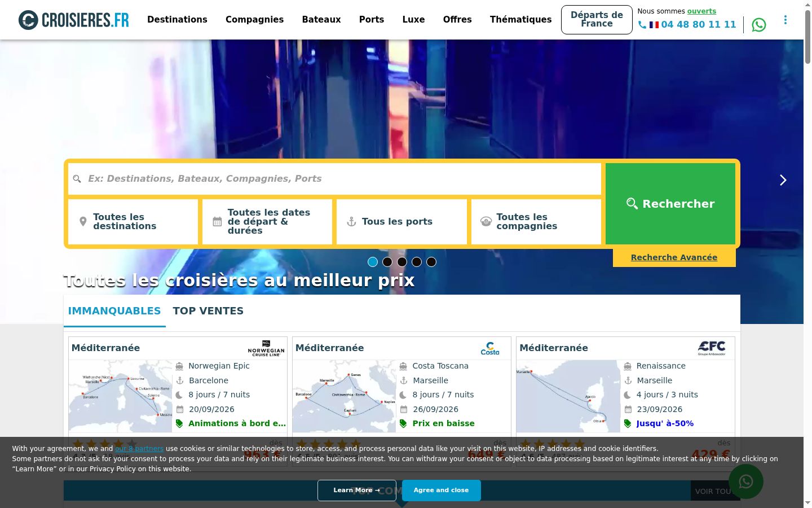
Task: Open Toutes les destinations dropdown
Action: [133, 222]
